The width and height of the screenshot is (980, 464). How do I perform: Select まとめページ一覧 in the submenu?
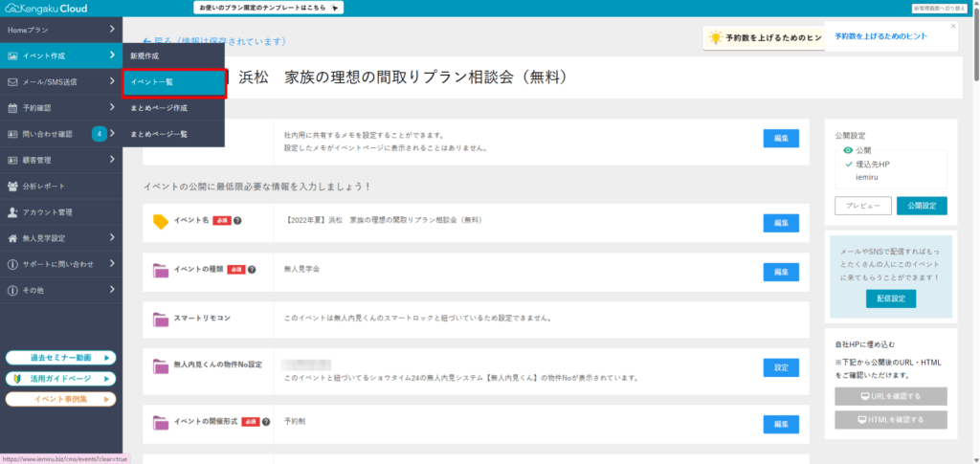point(173,134)
